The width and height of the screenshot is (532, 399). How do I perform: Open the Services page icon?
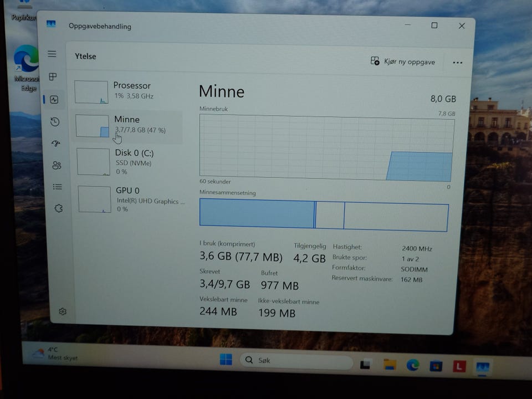point(58,208)
